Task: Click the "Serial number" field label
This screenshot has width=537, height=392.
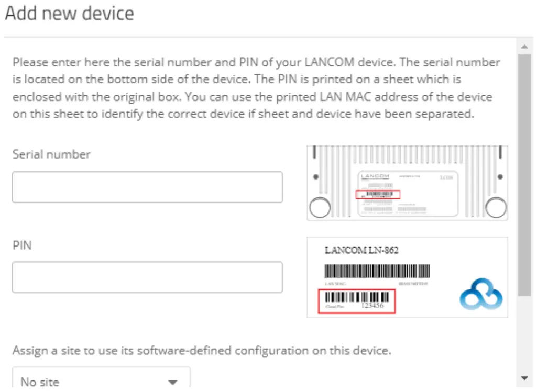Action: click(x=51, y=154)
